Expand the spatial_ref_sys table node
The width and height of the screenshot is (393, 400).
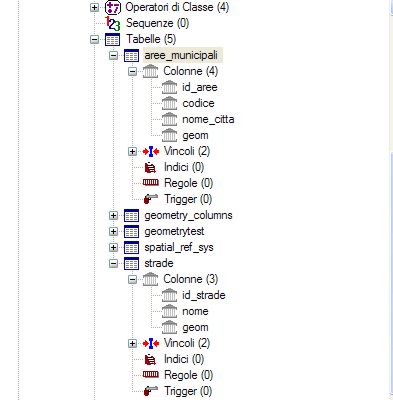pos(114,247)
